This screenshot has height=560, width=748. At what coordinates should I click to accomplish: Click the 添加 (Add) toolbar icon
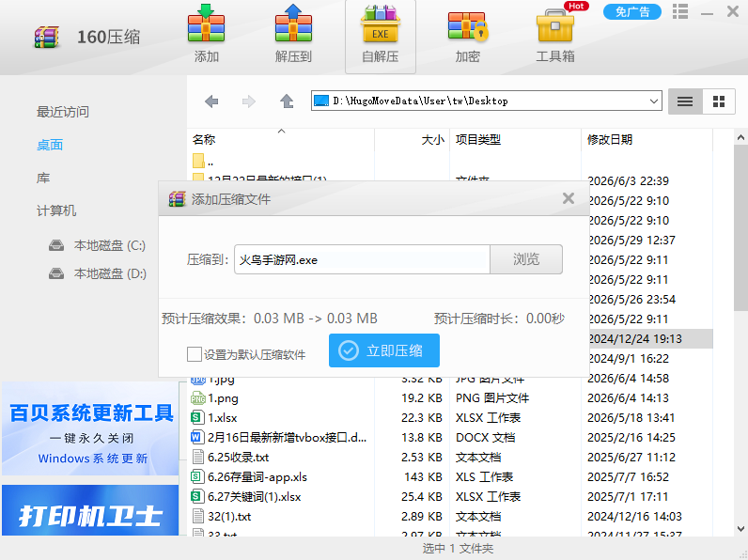click(206, 34)
